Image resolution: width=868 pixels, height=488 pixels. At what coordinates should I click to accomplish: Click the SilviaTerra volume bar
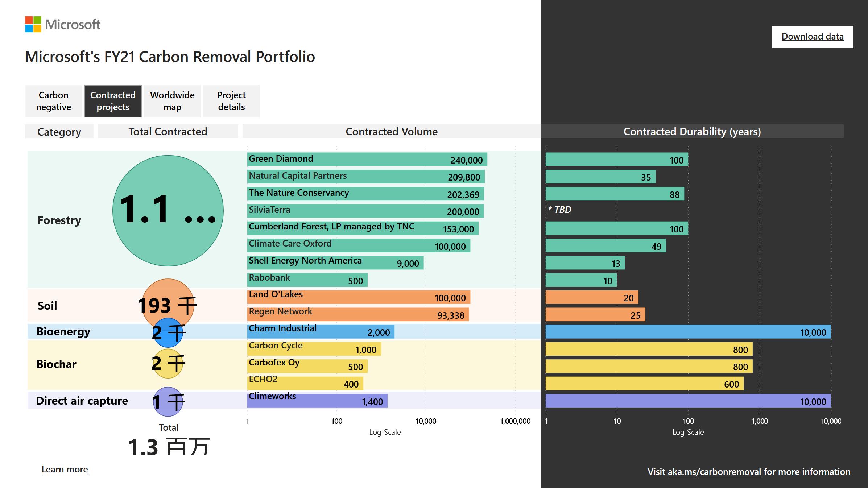[365, 211]
